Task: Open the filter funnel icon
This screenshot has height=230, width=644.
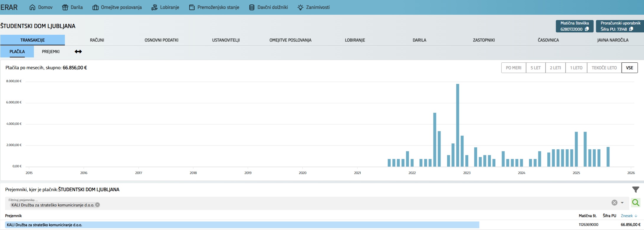Action: coord(635,190)
